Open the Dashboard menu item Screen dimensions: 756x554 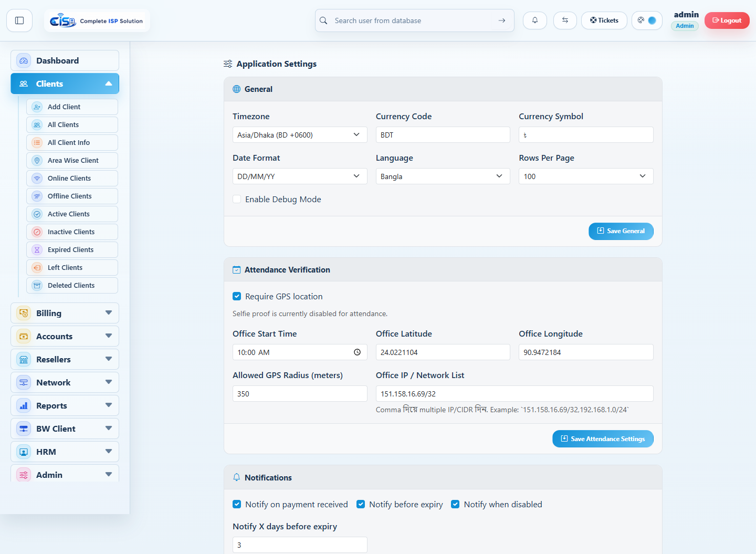pyautogui.click(x=65, y=60)
